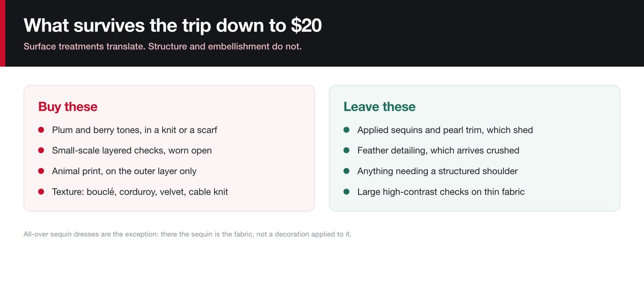Select 'Animal print, on the outer layer' line
The height and width of the screenshot is (301, 644).
tap(125, 171)
